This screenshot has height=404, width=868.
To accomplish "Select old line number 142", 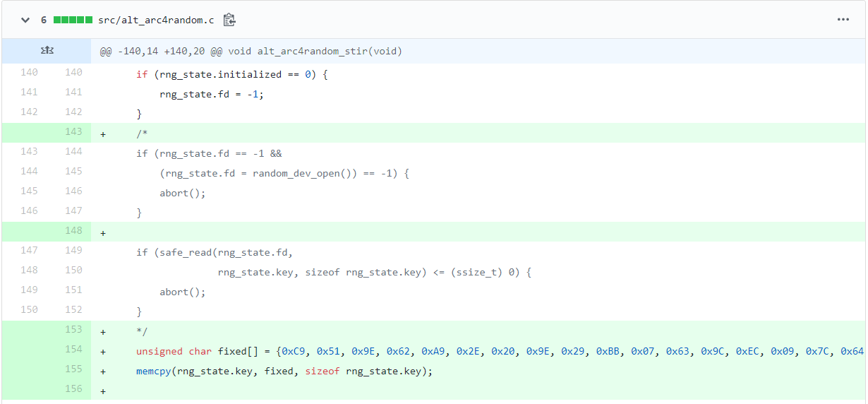I will point(29,112).
